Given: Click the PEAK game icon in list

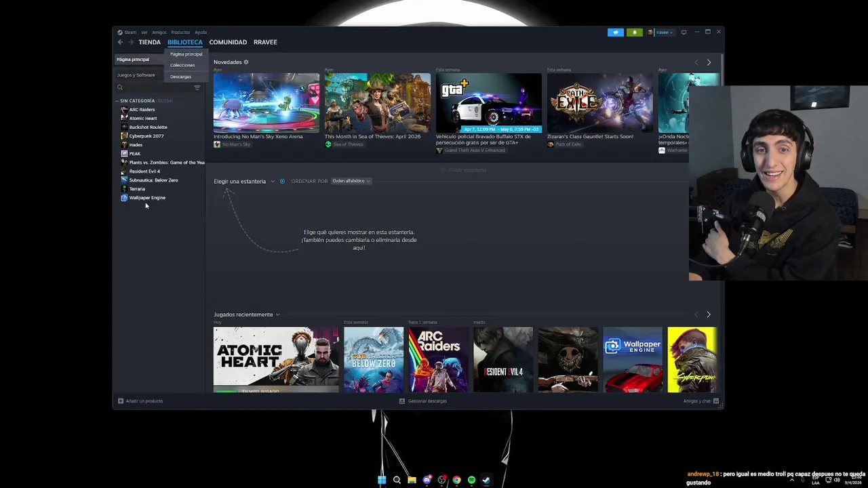Looking at the screenshot, I should [124, 153].
